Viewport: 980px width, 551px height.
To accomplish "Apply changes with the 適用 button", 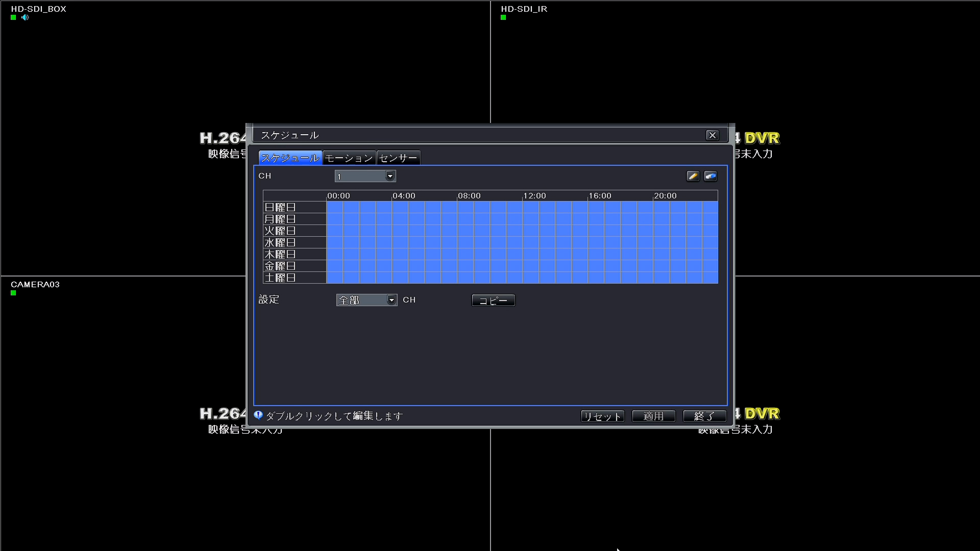I will 653,416.
